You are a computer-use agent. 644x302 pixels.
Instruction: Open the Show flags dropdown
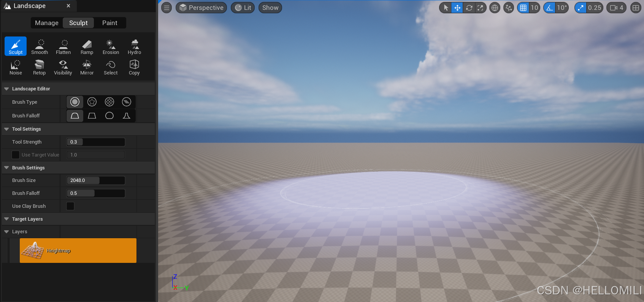pyautogui.click(x=270, y=8)
